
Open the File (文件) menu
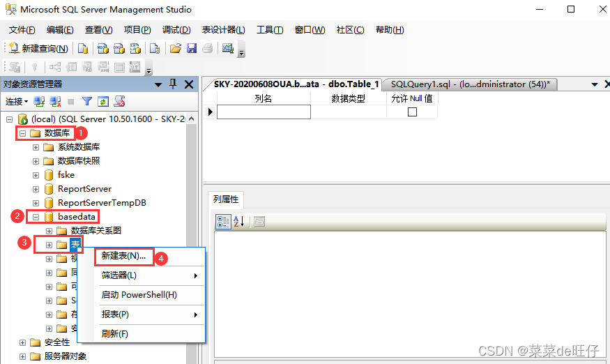[22, 30]
